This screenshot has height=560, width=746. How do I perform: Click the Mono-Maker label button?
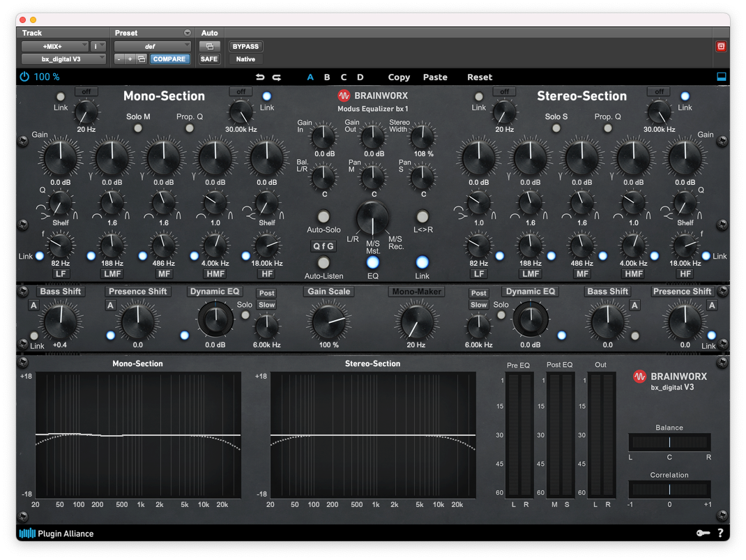[x=417, y=292]
